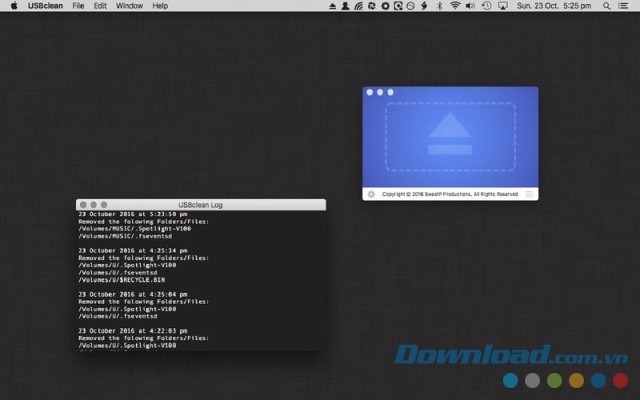Click the curved-waves menu bar icon
640x400 pixels.
358,6
